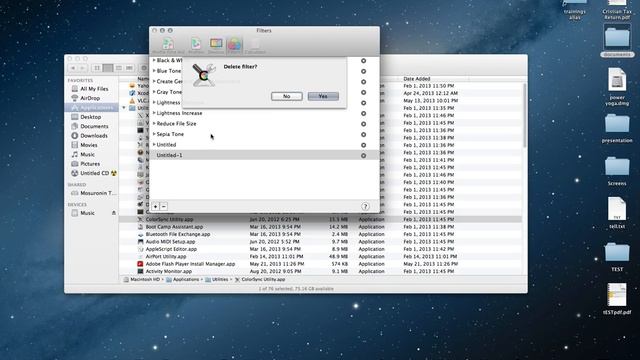Expand the Black & White filter

[154, 60]
